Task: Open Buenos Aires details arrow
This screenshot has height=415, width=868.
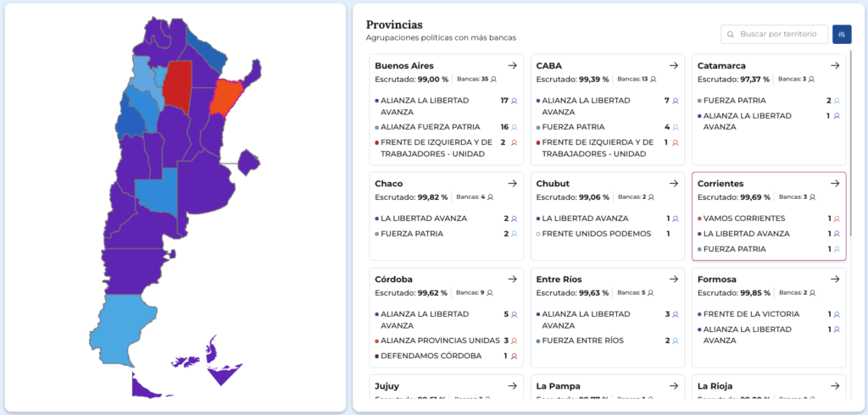Action: 512,65
